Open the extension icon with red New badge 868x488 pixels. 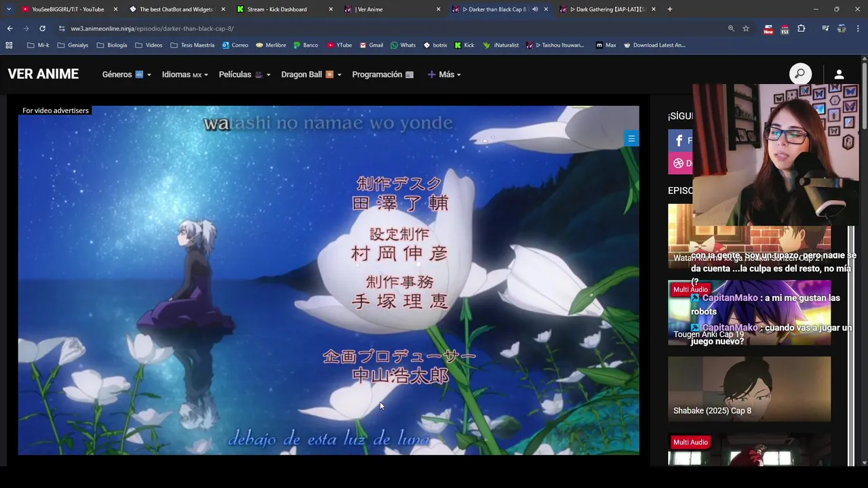click(768, 28)
